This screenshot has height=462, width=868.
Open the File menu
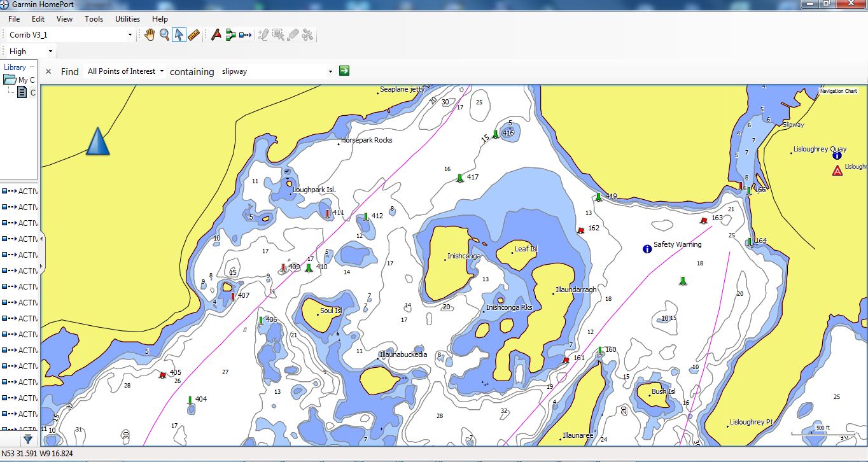tap(14, 19)
